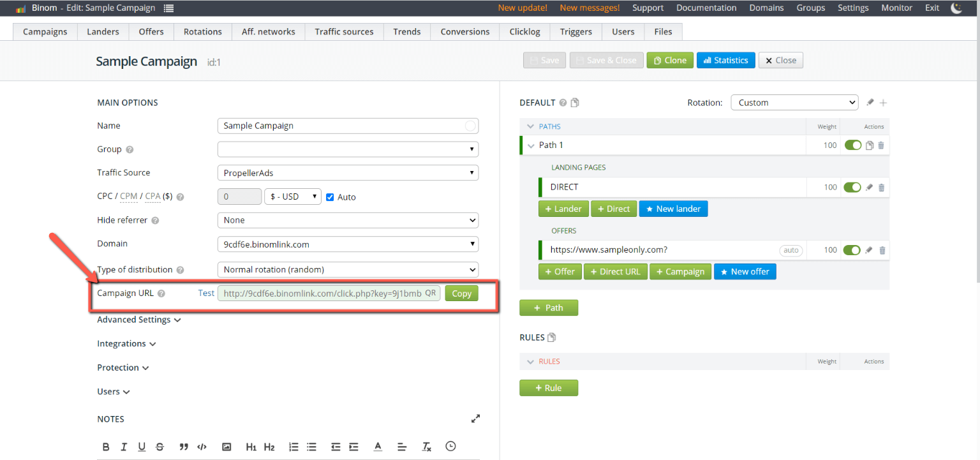980x460 pixels.
Task: Toggle off the sampleonly.com offer
Action: pos(852,250)
